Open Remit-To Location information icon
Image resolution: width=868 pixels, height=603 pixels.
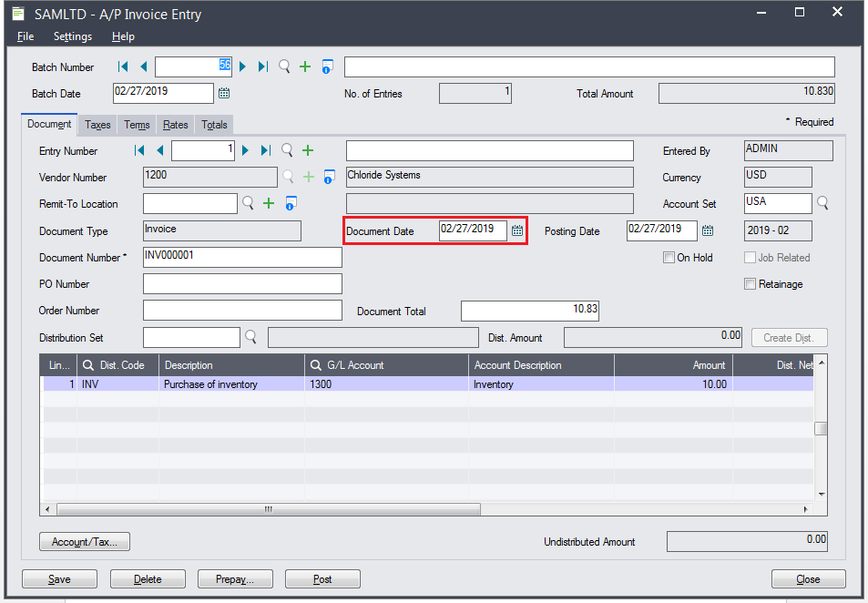(x=291, y=203)
